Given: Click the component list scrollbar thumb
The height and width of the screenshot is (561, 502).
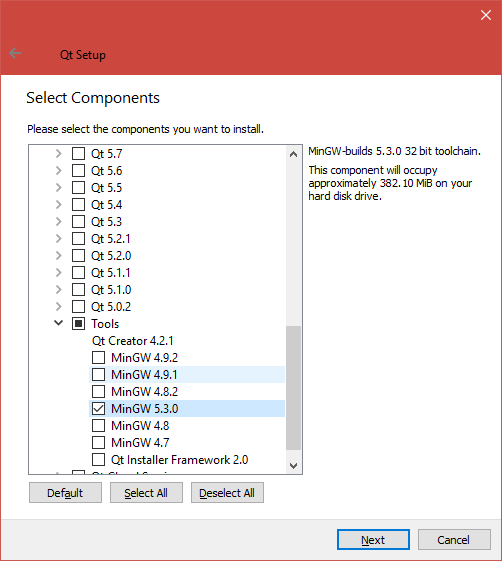Looking at the screenshot, I should 294,388.
